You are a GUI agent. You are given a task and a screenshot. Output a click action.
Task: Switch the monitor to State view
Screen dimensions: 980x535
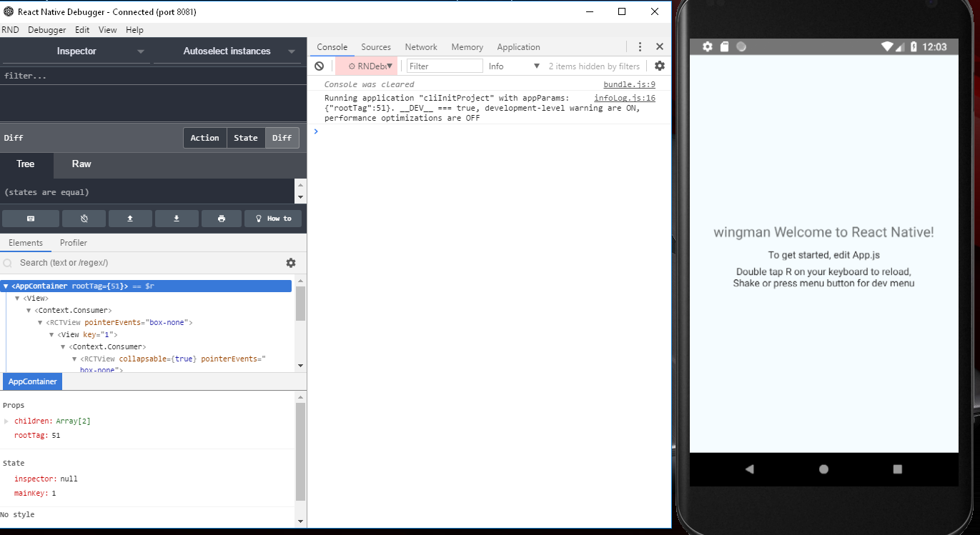[245, 138]
